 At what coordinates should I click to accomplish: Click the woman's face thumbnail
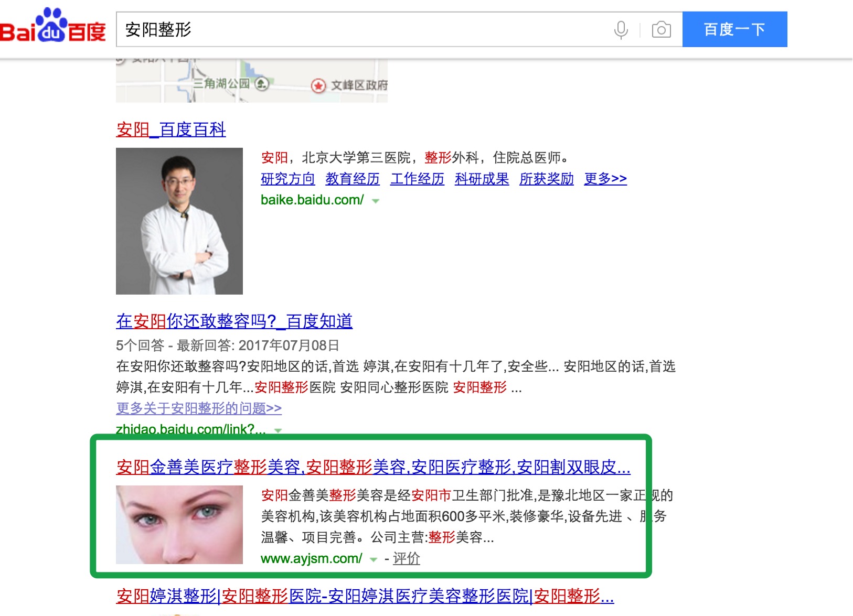pyautogui.click(x=179, y=525)
